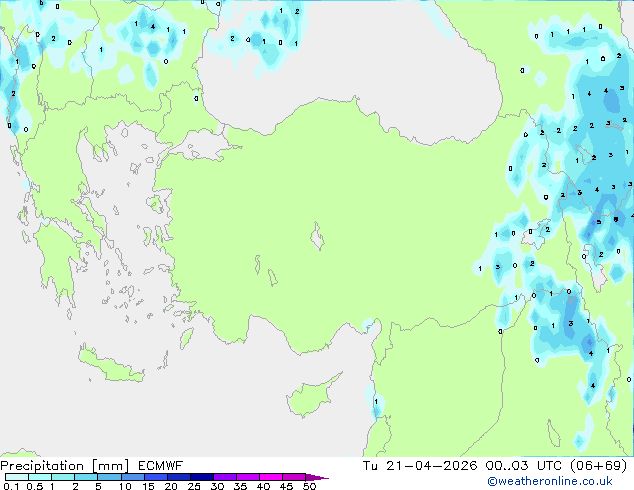The image size is (634, 490).
Task: Click the '[mm]' unit label
Action: point(110,466)
